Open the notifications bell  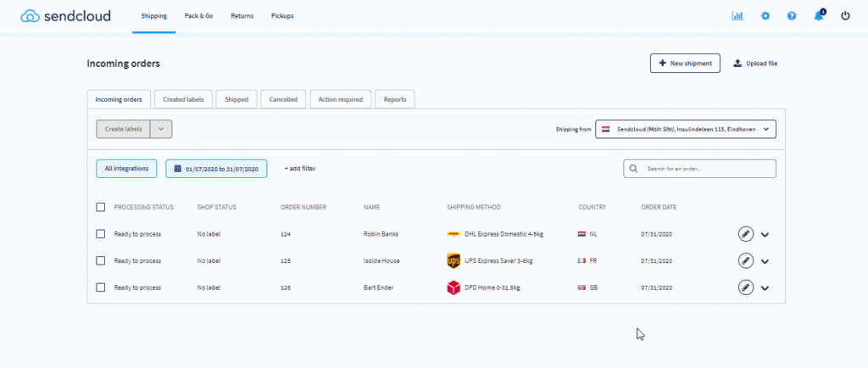click(819, 15)
